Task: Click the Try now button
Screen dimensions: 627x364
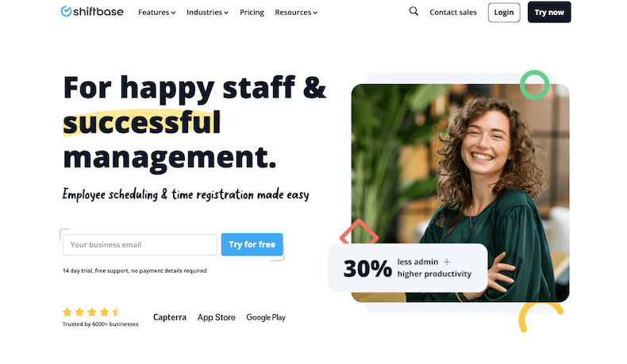Action: 549,13
